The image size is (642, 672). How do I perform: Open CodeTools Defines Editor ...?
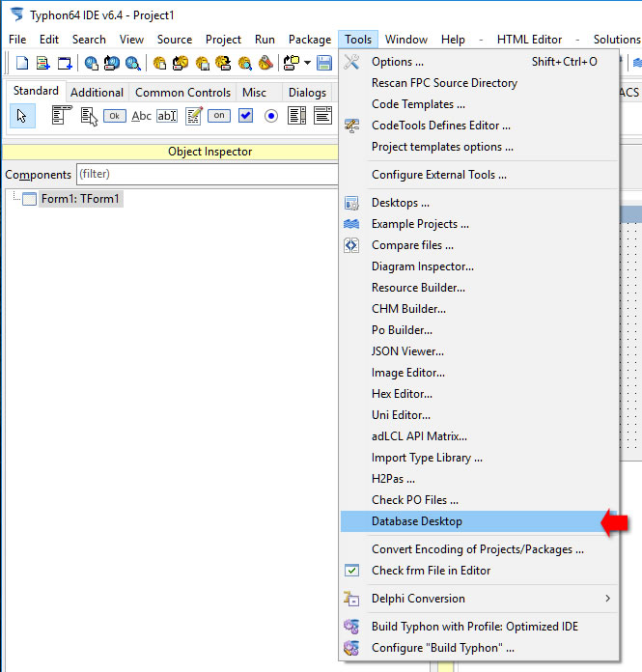pyautogui.click(x=479, y=126)
